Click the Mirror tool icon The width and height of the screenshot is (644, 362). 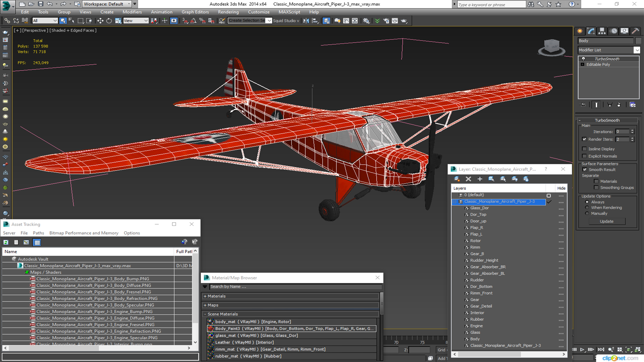pos(306,21)
